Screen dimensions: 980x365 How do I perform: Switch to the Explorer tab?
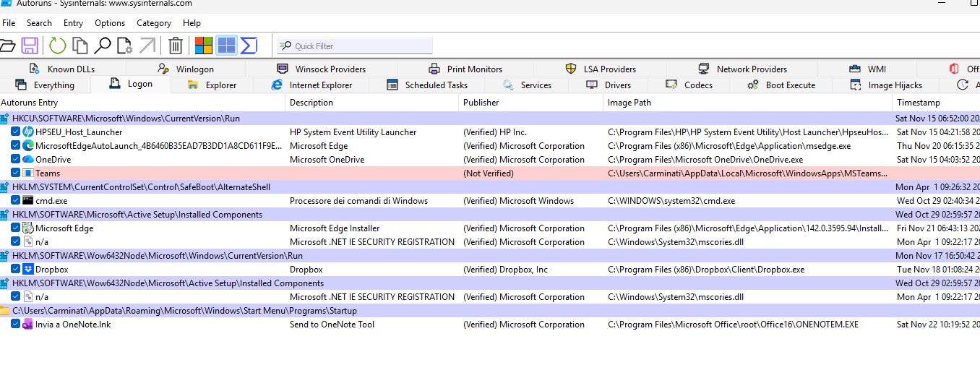[x=212, y=85]
